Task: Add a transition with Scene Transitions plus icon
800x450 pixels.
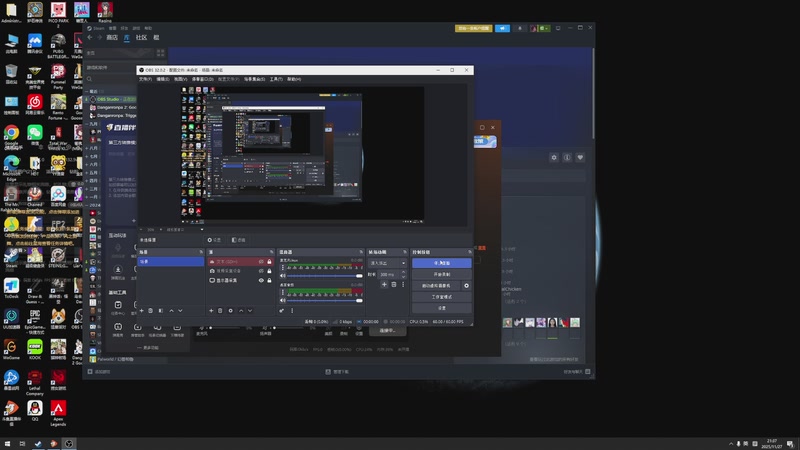Action: pos(384,284)
